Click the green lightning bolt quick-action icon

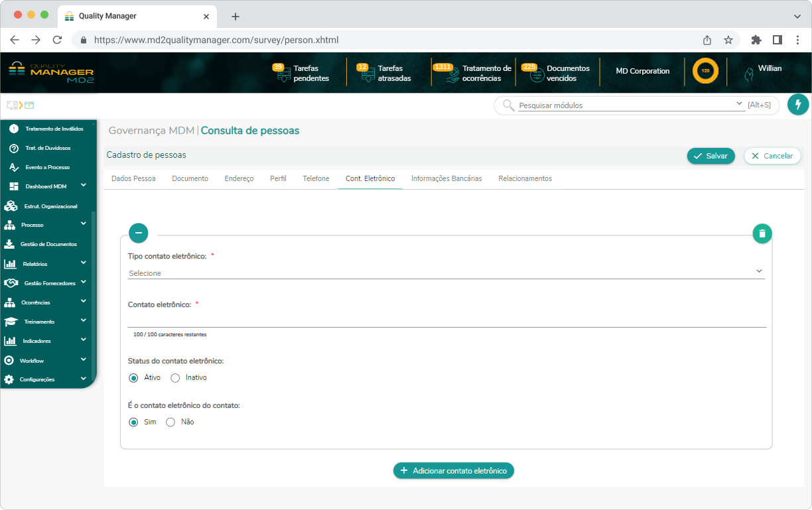click(798, 105)
